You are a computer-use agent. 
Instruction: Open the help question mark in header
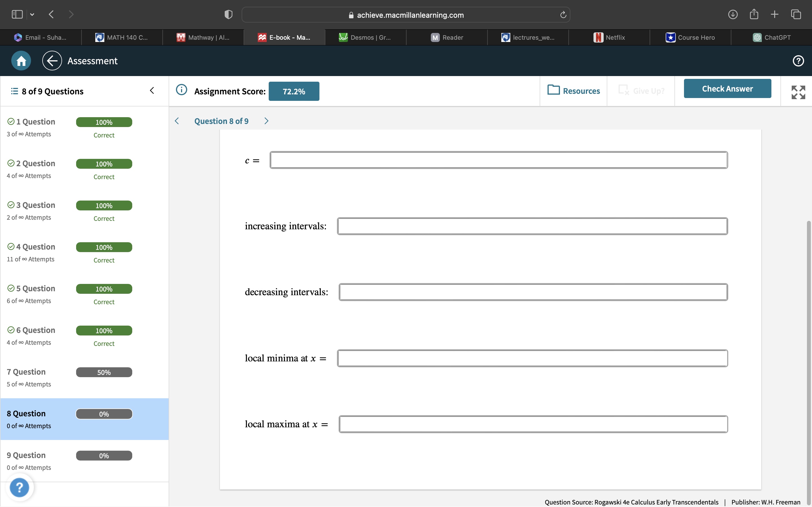pos(798,61)
